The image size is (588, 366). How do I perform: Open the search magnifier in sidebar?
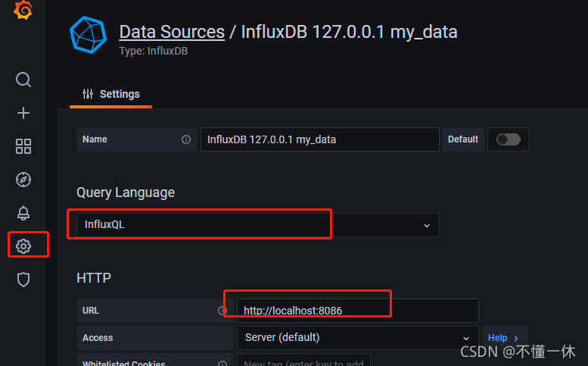tap(23, 80)
